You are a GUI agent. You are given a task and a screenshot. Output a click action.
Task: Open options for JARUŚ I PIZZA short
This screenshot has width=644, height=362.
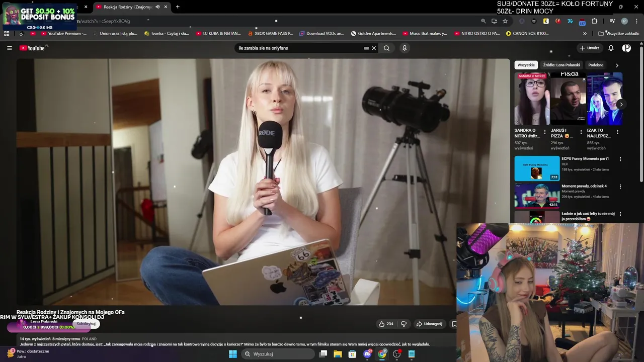tap(581, 132)
